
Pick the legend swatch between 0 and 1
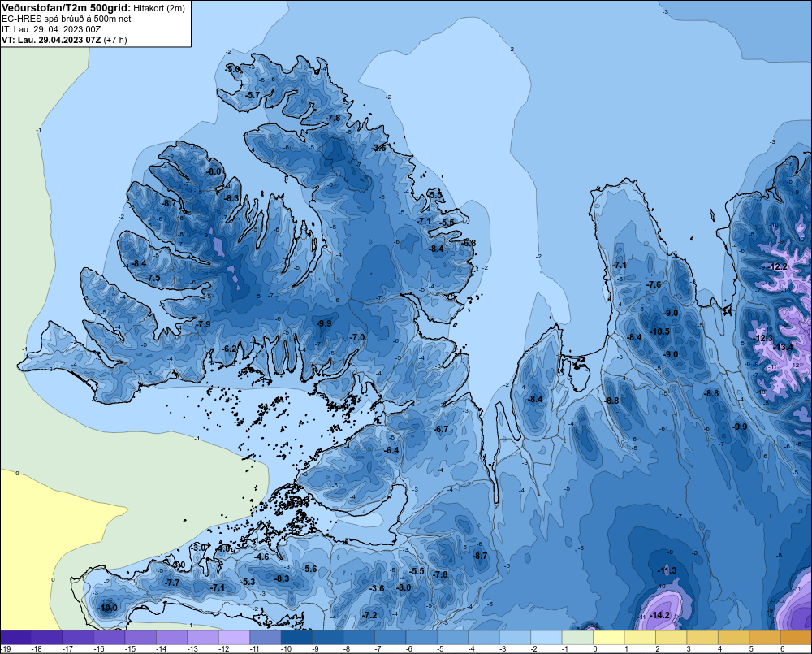point(608,638)
